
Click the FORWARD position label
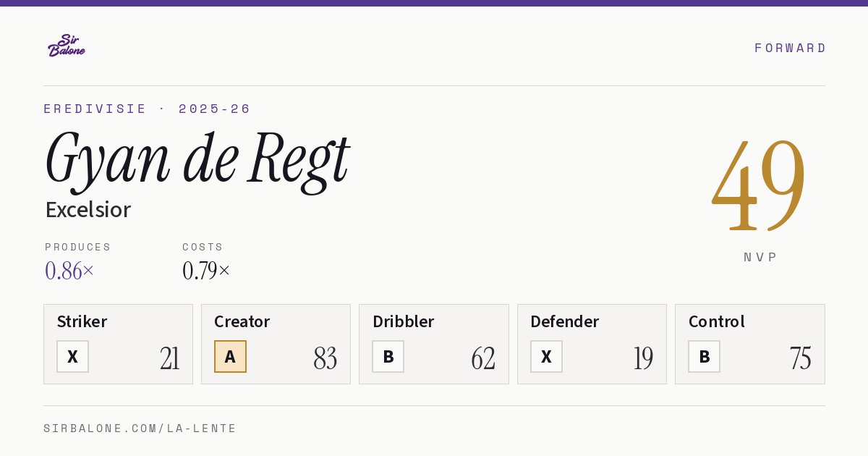tap(790, 48)
